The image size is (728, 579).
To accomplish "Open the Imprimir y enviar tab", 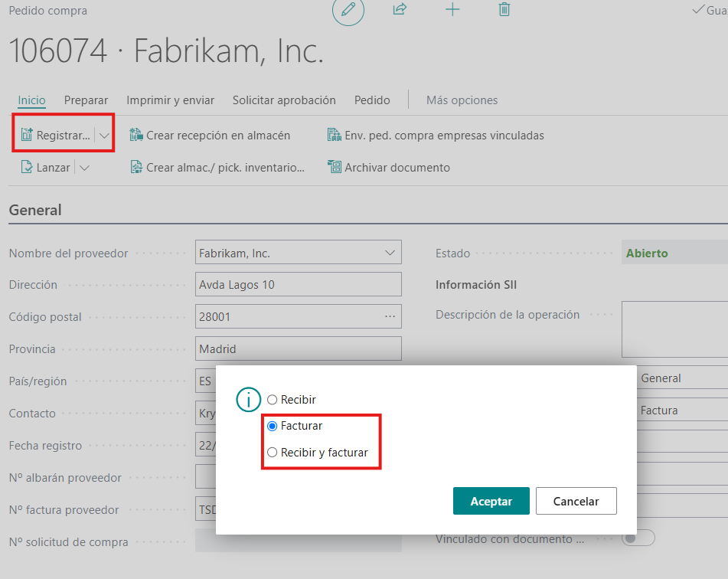I will pos(171,100).
